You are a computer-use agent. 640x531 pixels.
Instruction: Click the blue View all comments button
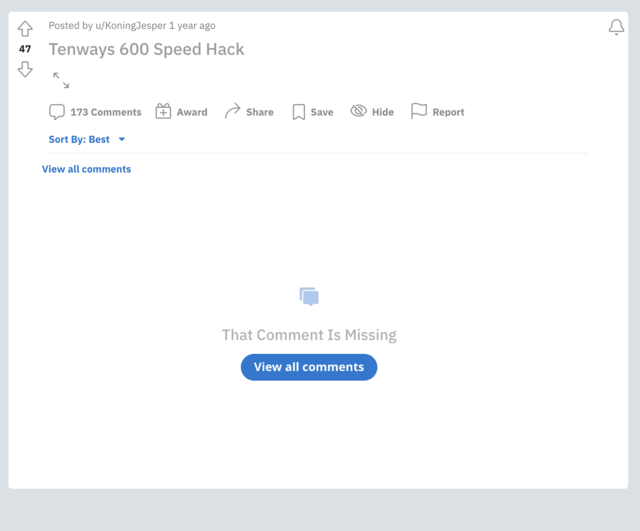309,367
